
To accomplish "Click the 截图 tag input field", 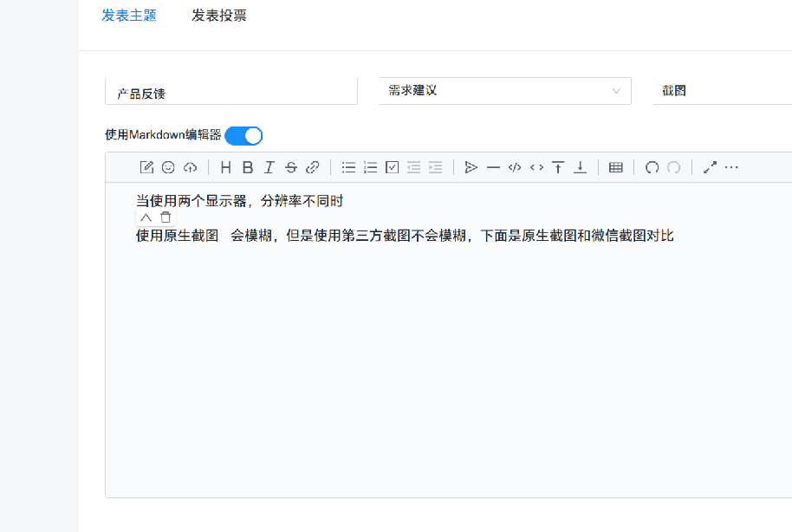I will 723,91.
